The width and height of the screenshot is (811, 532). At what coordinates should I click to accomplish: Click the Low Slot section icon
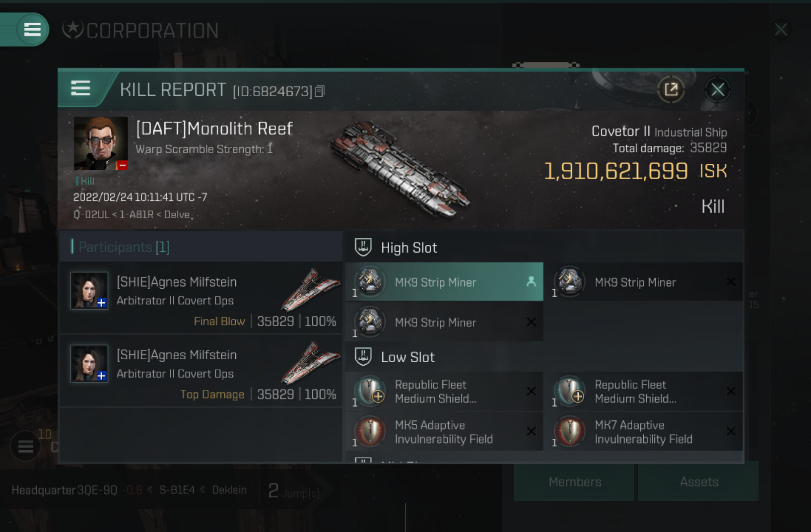[363, 357]
